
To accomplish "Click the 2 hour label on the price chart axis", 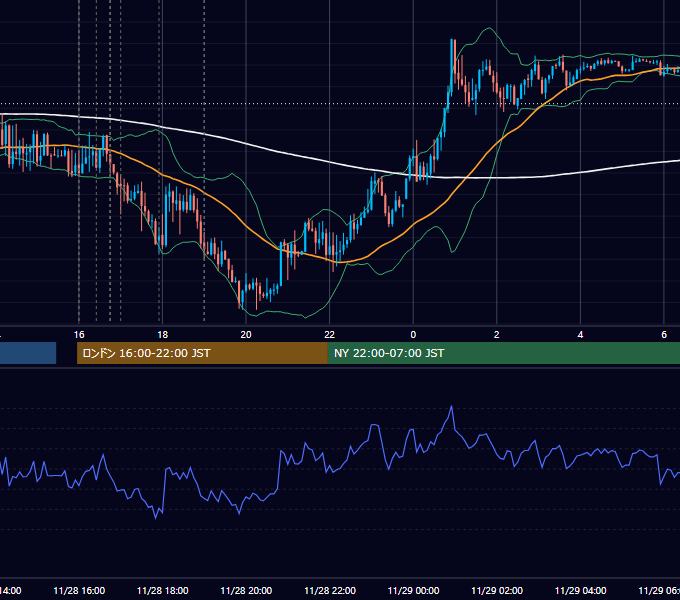I will click(497, 335).
